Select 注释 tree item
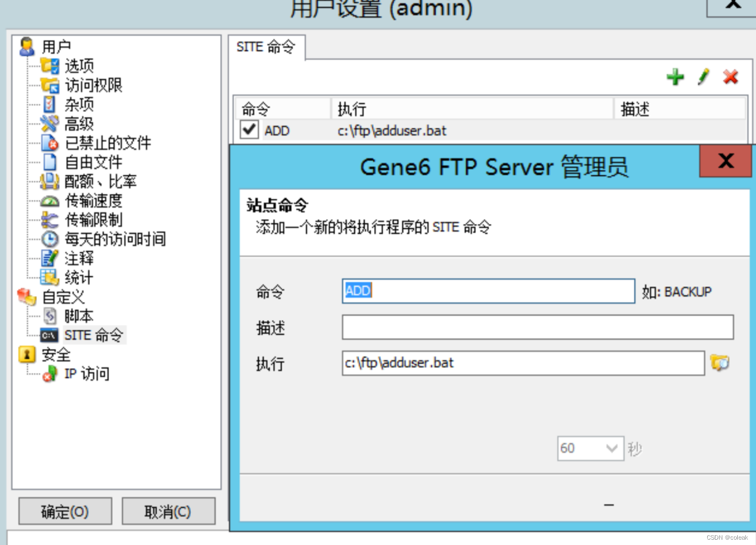The height and width of the screenshot is (545, 756). pos(79,258)
